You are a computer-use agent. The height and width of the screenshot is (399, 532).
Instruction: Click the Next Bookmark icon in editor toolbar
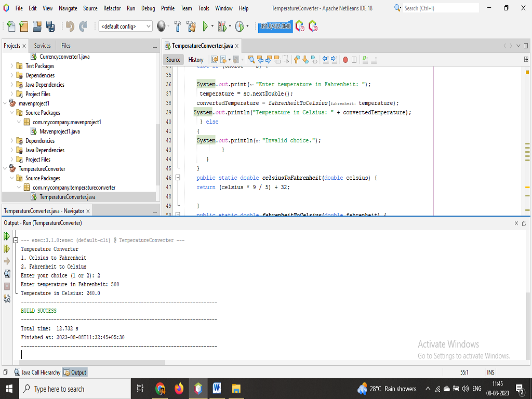coord(305,60)
